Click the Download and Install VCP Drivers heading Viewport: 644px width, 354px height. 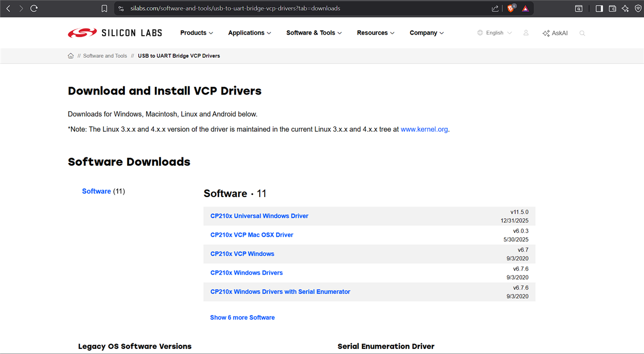165,91
